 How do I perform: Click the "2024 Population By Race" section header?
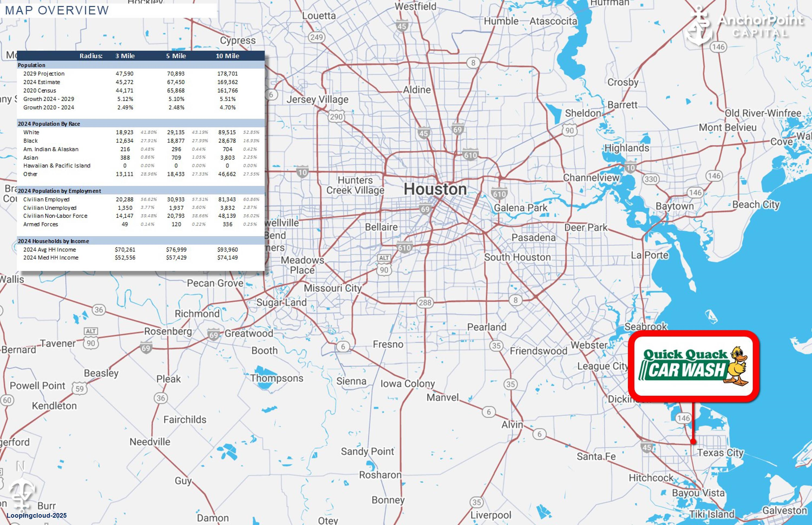pos(49,124)
